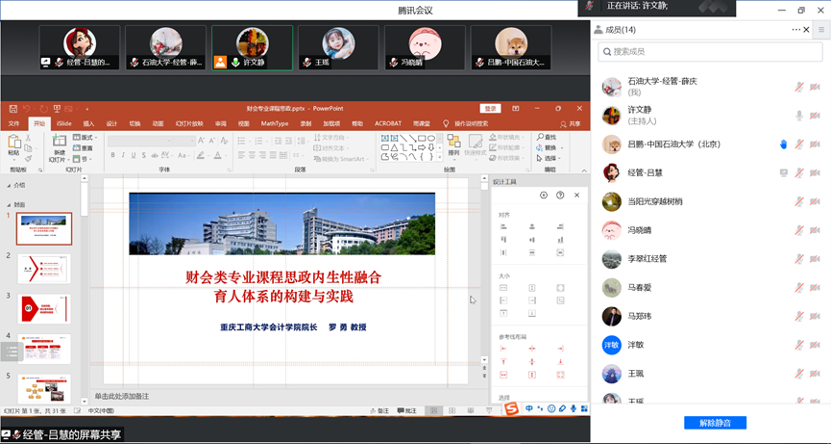Select slide 3 thumbnail in slide panel

coord(44,308)
